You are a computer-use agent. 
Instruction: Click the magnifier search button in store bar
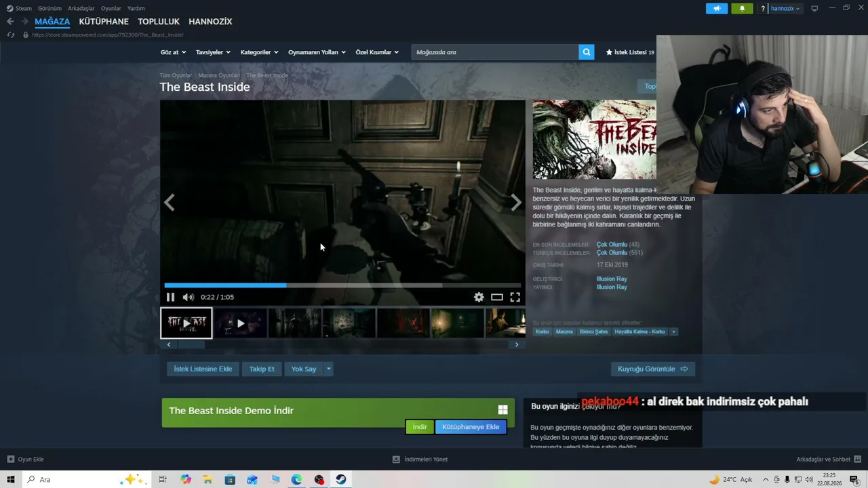tap(587, 52)
